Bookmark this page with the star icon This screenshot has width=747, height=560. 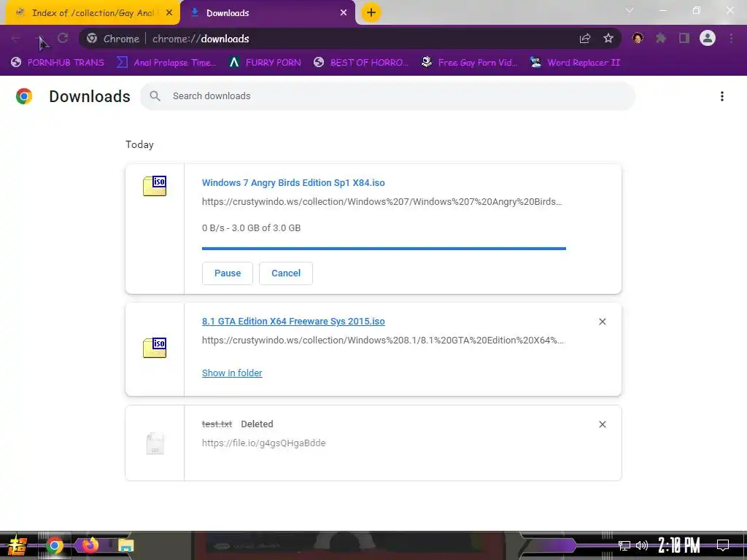(608, 39)
